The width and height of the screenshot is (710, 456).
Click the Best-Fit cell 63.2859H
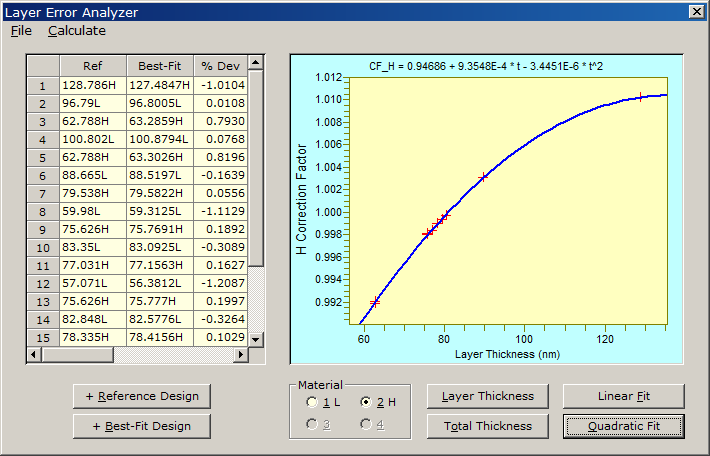click(160, 121)
